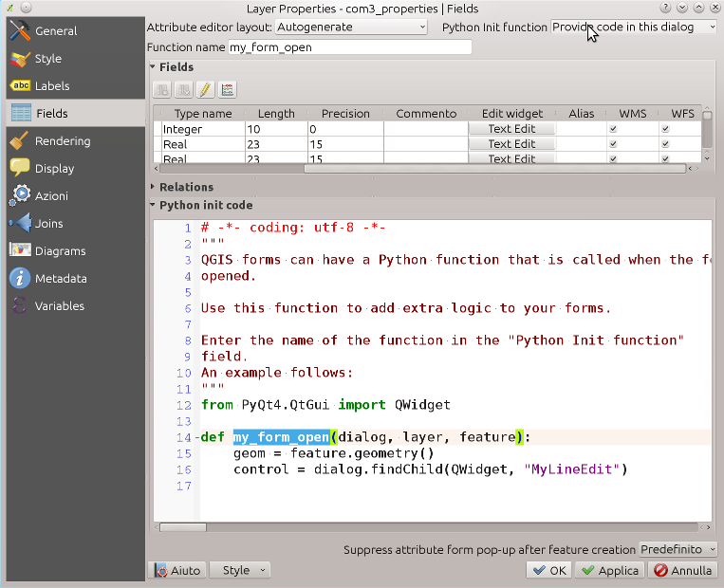Click the highlighted 'my_form_open' in the code

(x=281, y=437)
